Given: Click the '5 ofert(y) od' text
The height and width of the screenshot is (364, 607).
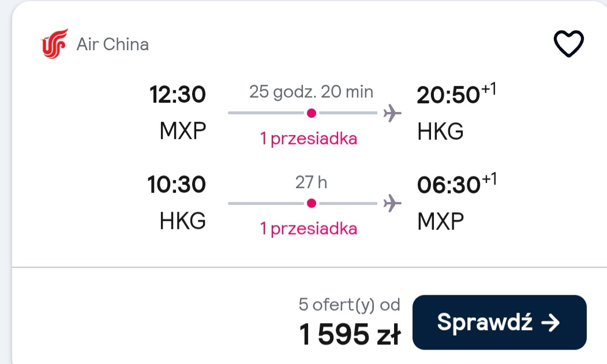Looking at the screenshot, I should 349,305.
